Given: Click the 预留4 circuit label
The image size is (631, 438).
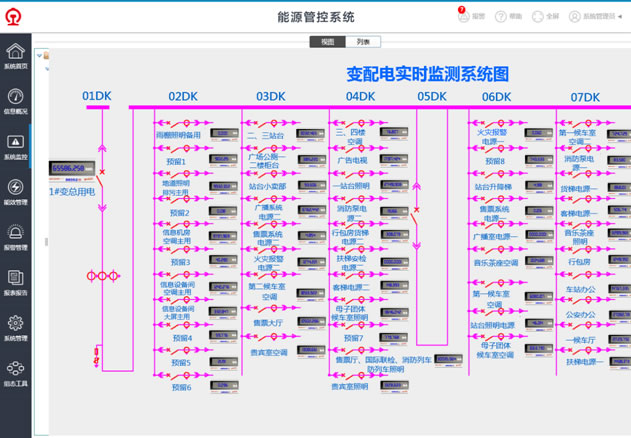Looking at the screenshot, I should (x=182, y=338).
